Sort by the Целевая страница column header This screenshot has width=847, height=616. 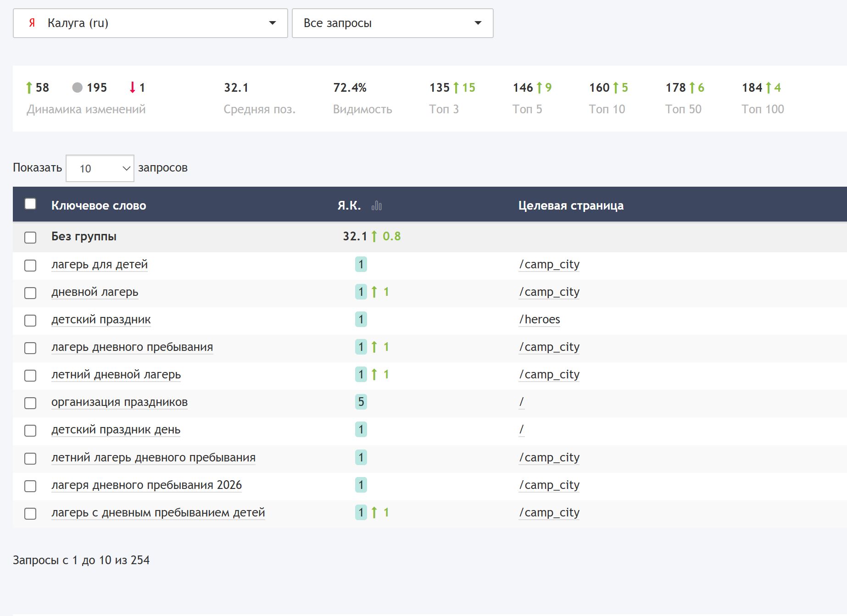pyautogui.click(x=571, y=205)
